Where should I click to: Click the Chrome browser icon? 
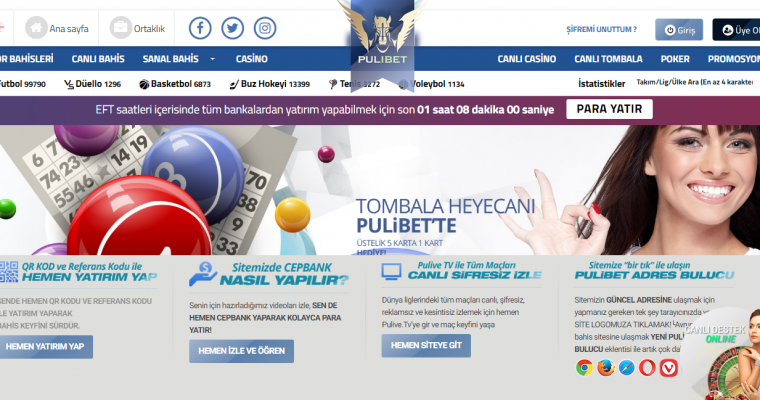click(x=585, y=368)
